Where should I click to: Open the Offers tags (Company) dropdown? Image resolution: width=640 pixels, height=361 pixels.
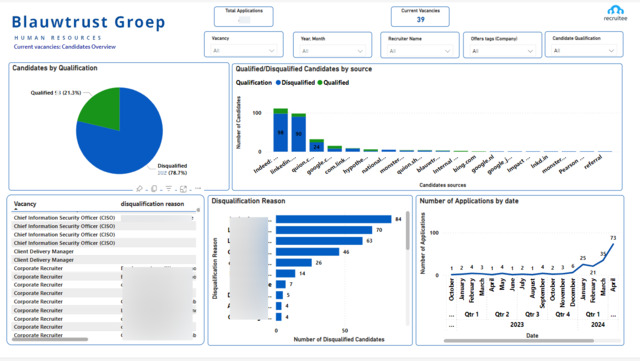click(x=502, y=51)
